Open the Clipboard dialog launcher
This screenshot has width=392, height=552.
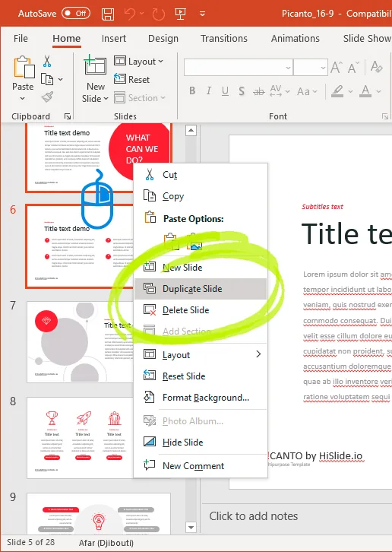[68, 116]
